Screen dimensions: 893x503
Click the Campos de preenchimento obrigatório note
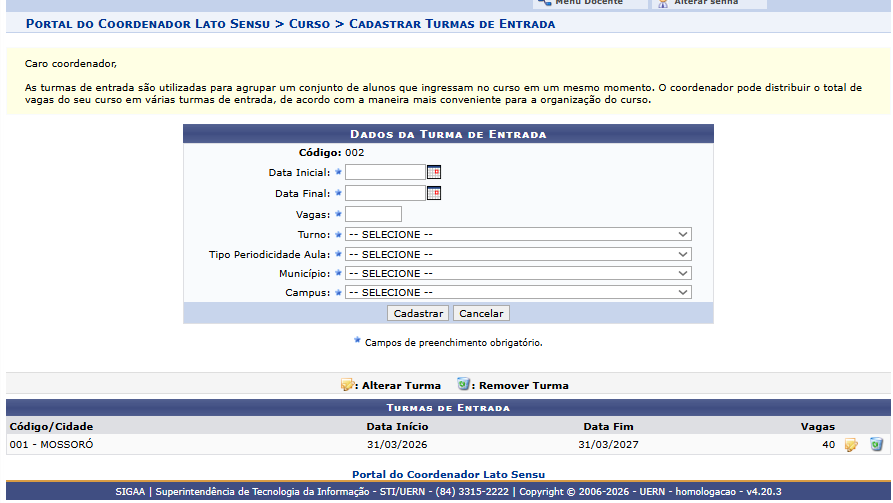453,343
